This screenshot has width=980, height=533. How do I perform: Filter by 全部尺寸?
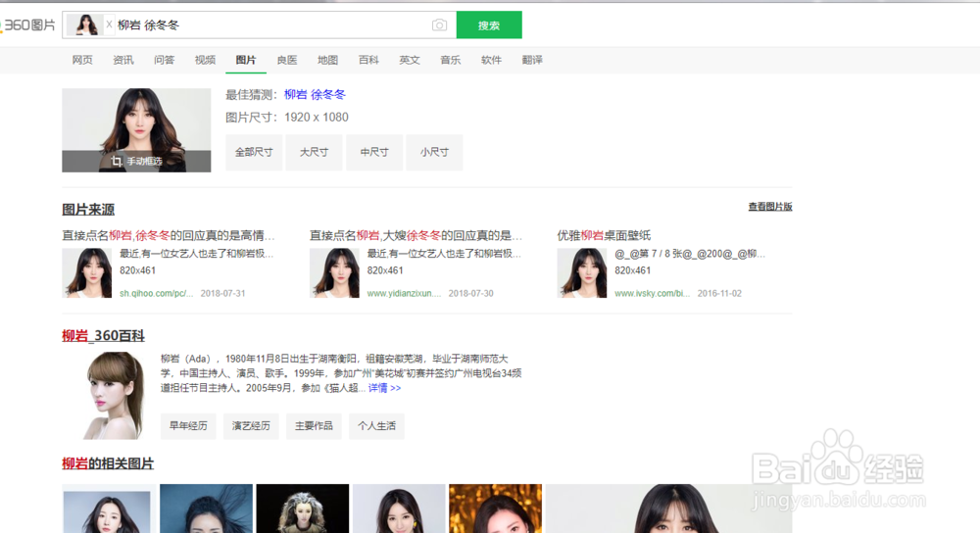254,152
